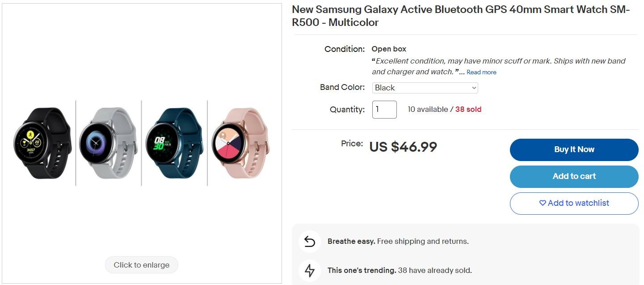
Task: Click the lightning bolt trending icon
Action: [x=310, y=271]
